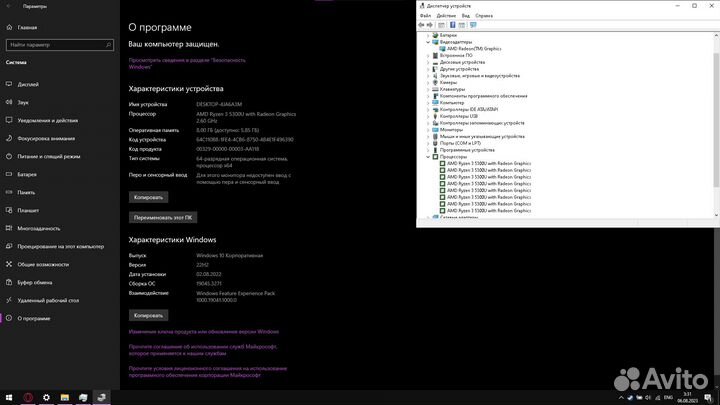Open Settings gear on the taskbar
This screenshot has width=720, height=405.
tap(46, 398)
